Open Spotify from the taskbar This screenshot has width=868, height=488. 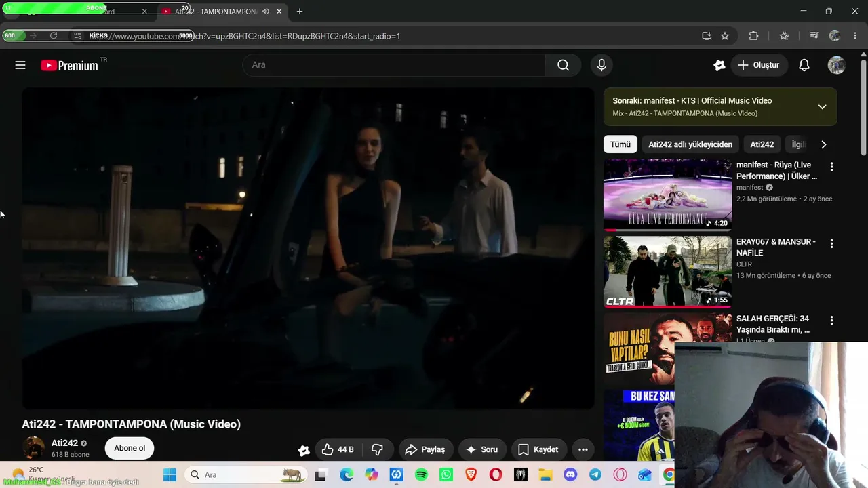coord(421,475)
